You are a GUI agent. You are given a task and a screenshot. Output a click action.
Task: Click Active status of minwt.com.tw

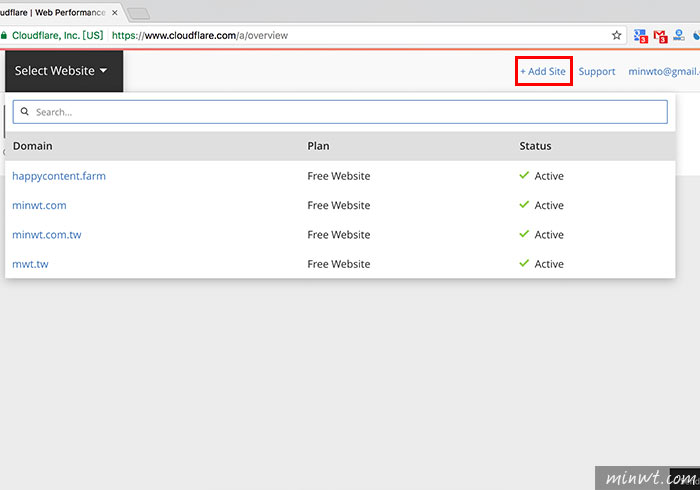coord(549,235)
